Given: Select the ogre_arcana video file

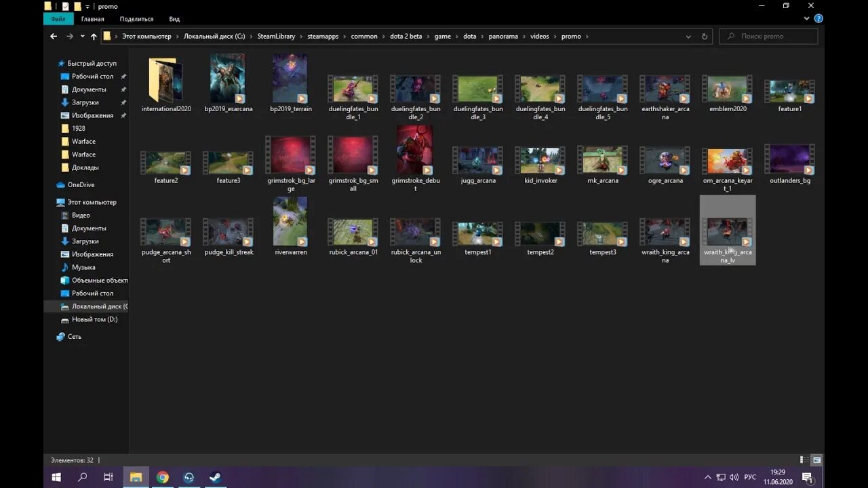Looking at the screenshot, I should (665, 165).
